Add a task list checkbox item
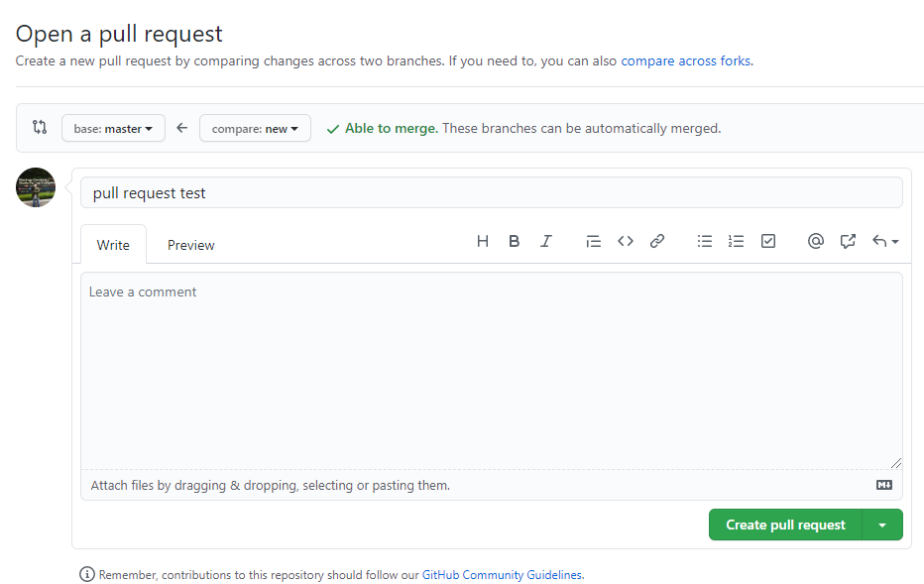The width and height of the screenshot is (924, 584). 768,241
